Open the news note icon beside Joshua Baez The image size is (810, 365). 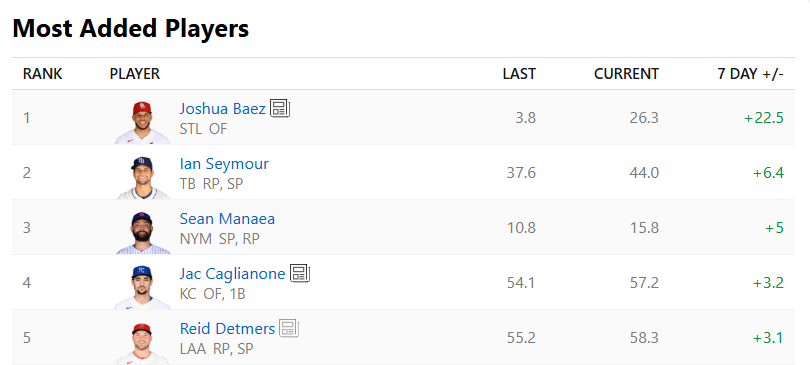coord(280,108)
